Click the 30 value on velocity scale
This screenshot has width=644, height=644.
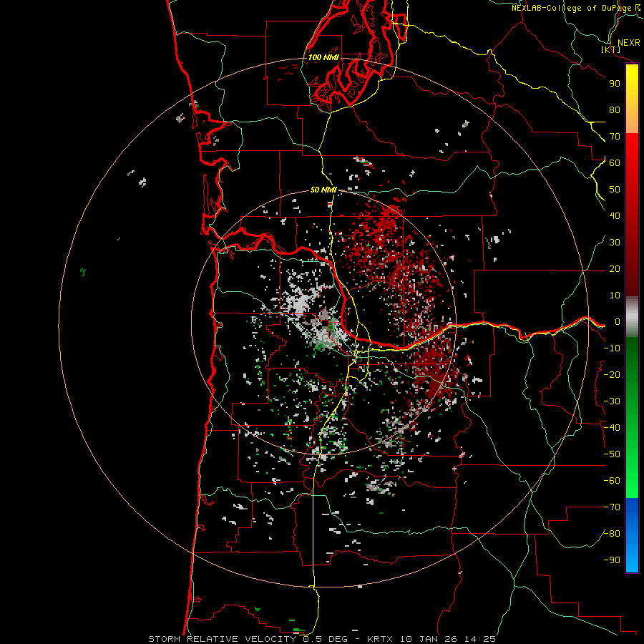(x=615, y=243)
